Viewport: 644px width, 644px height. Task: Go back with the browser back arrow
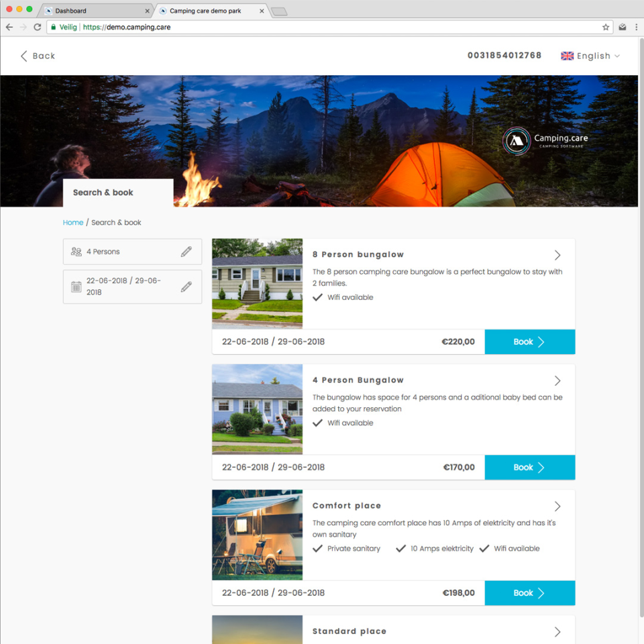click(9, 27)
